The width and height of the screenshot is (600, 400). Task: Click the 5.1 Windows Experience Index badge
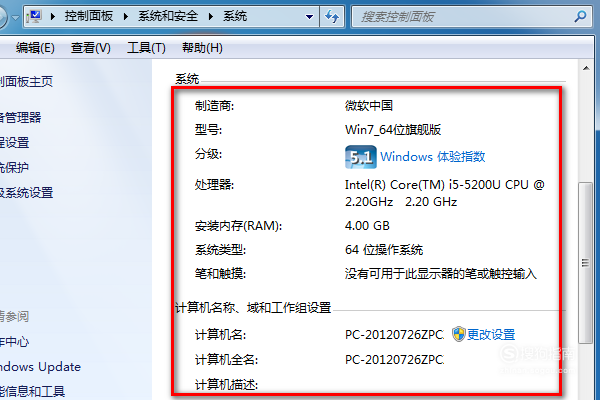point(360,157)
